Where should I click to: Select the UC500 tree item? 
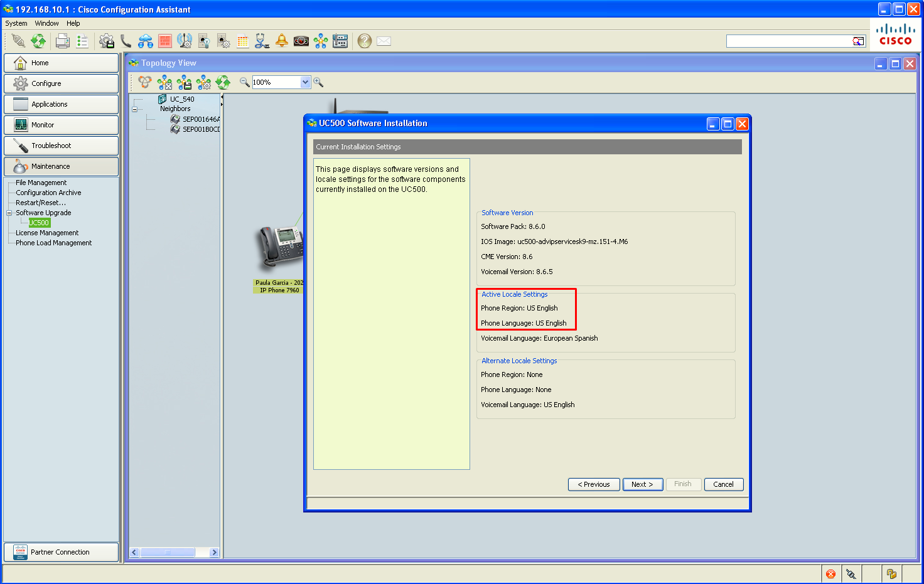[39, 223]
